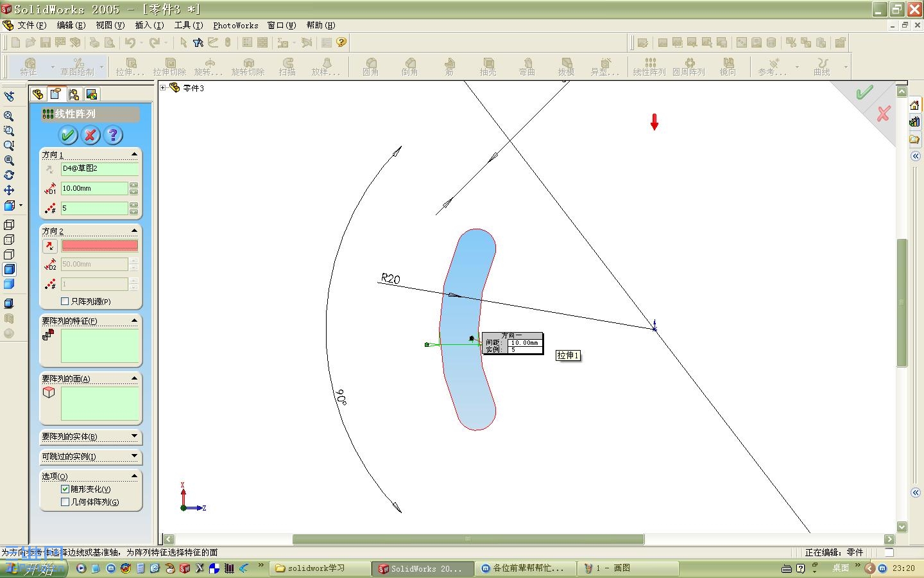Collapse the faces to pattern section
The height and width of the screenshot is (578, 924).
point(134,378)
